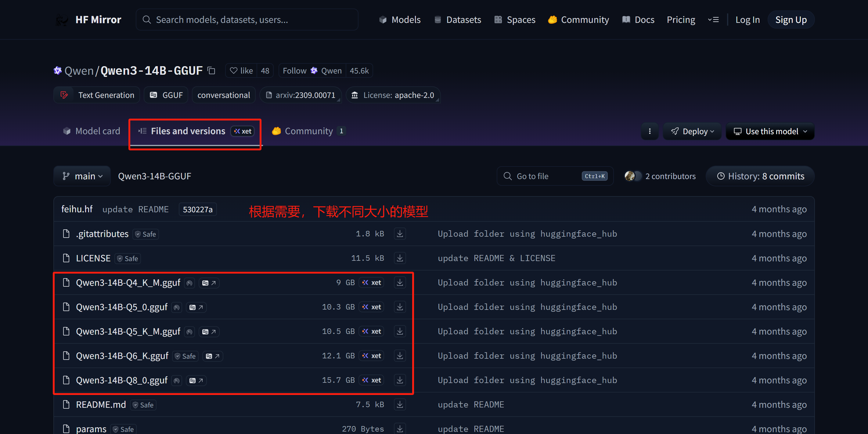This screenshot has height=434, width=868.
Task: Click the Text Generation tag
Action: click(97, 95)
